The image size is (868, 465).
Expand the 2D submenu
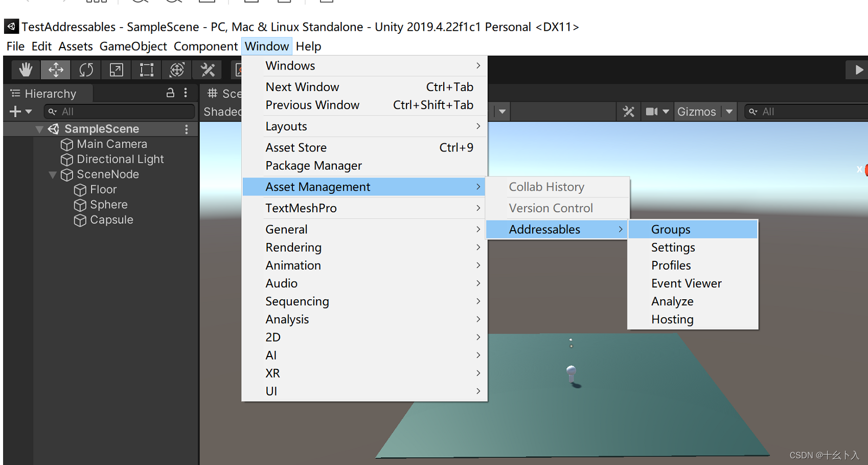364,337
